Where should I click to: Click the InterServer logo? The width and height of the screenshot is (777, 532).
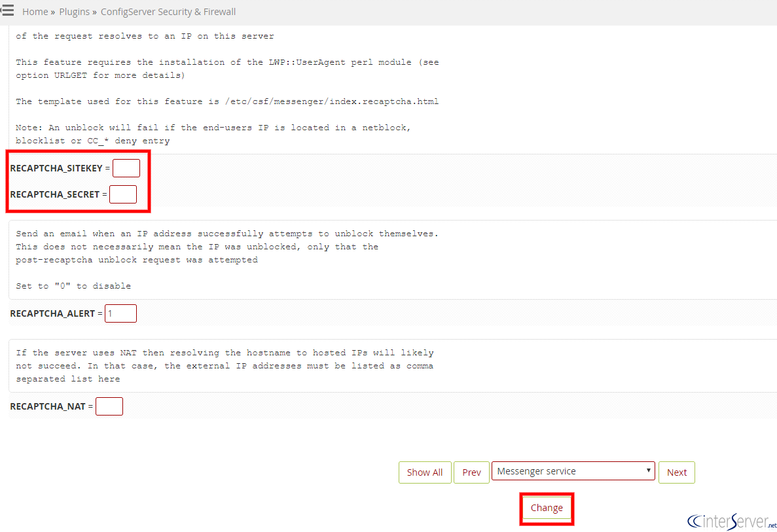coord(731,521)
